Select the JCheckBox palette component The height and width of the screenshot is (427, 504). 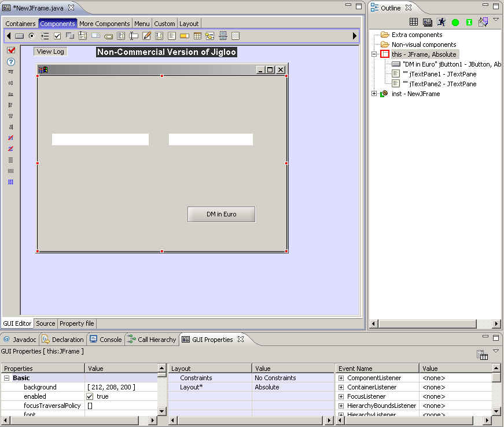click(57, 36)
